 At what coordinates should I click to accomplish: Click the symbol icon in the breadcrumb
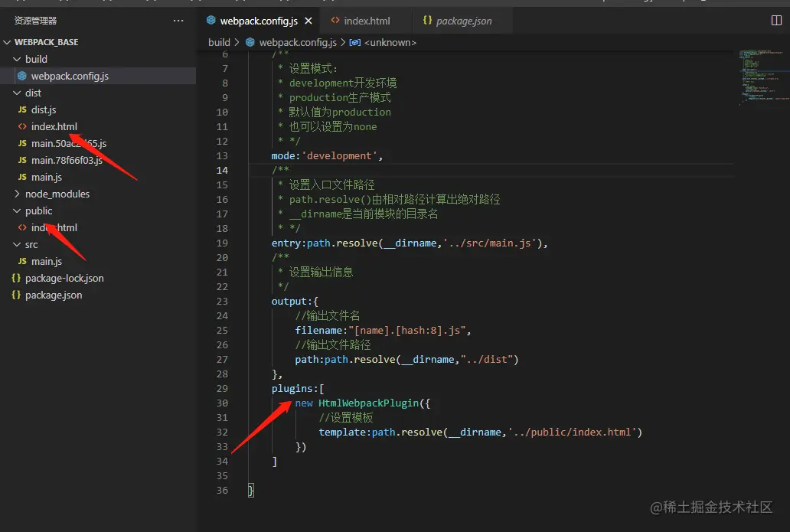coord(354,42)
